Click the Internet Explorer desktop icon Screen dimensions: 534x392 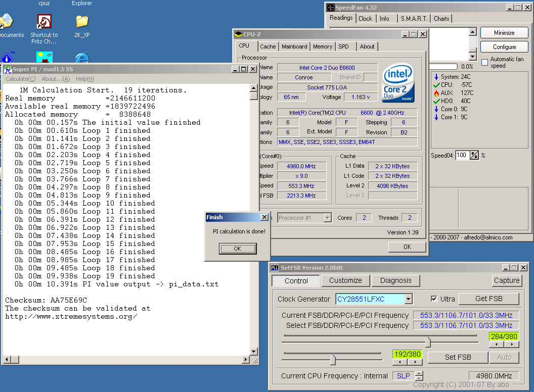[x=82, y=58]
